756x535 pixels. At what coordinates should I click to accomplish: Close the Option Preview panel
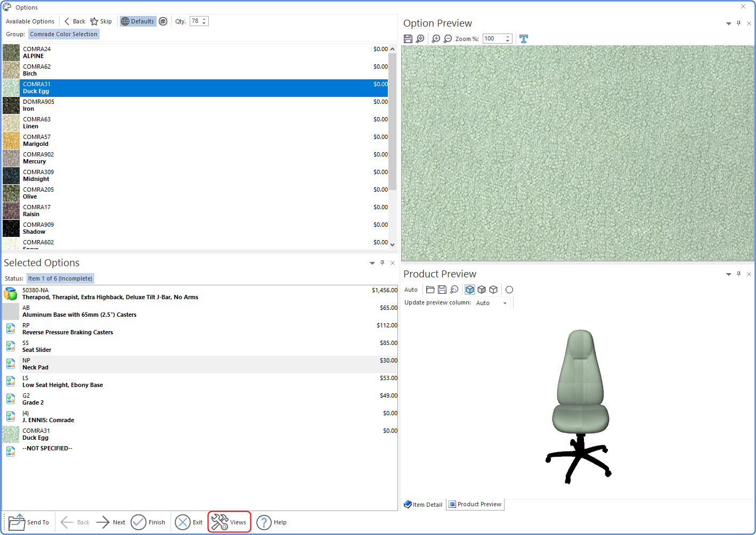click(x=749, y=23)
